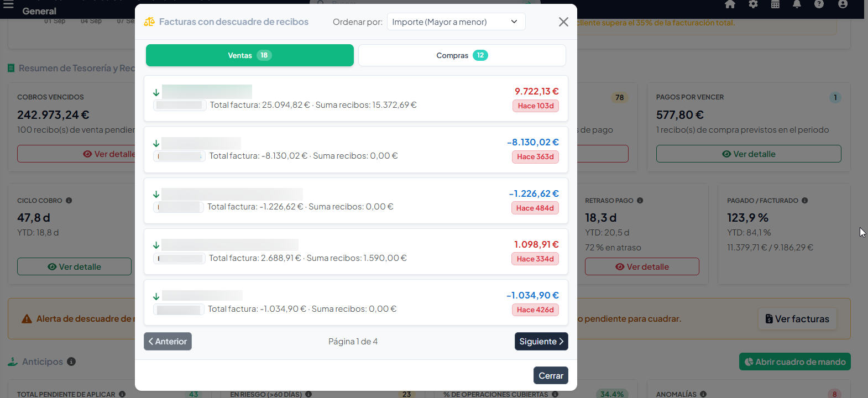Image resolution: width=868 pixels, height=398 pixels.
Task: Select the Ventas tab
Action: point(250,55)
